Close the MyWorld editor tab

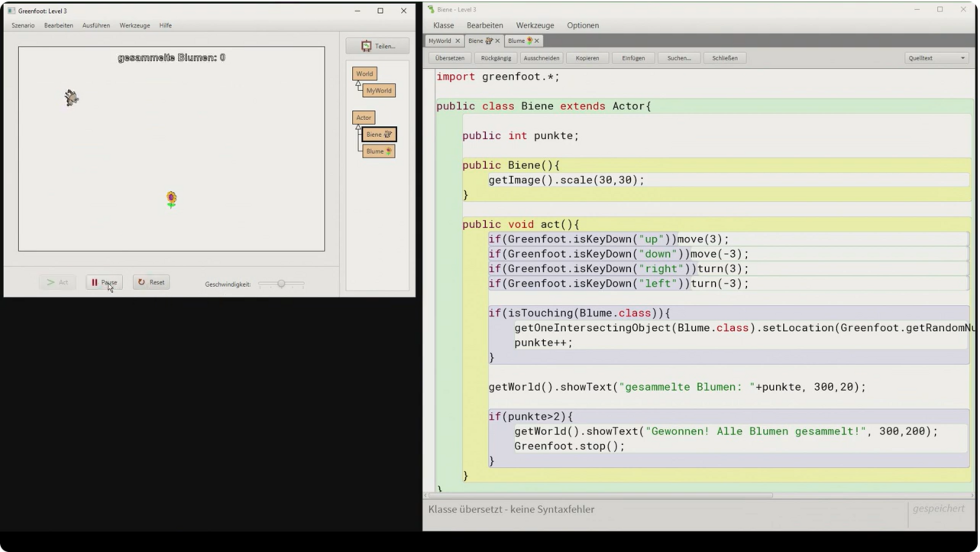coord(457,41)
